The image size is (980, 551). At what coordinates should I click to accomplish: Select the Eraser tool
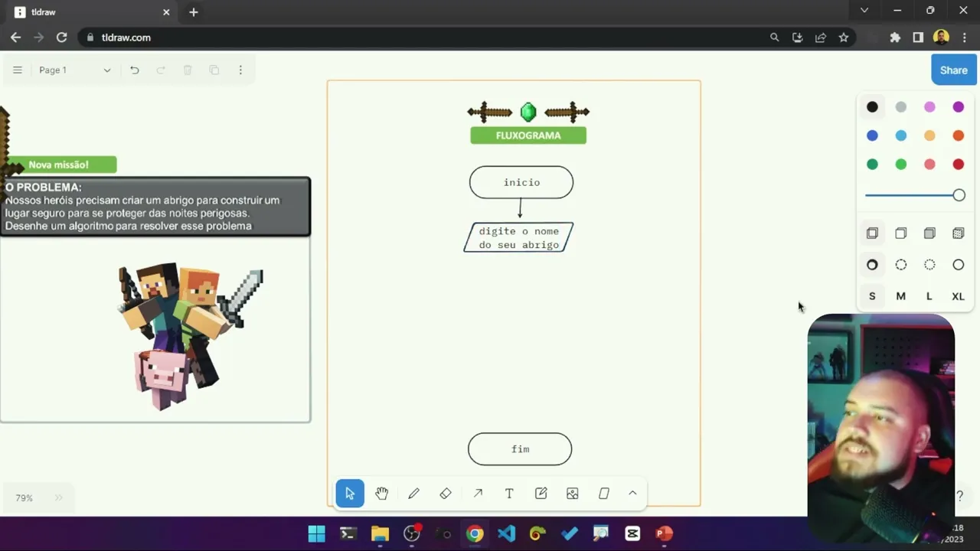tap(446, 494)
